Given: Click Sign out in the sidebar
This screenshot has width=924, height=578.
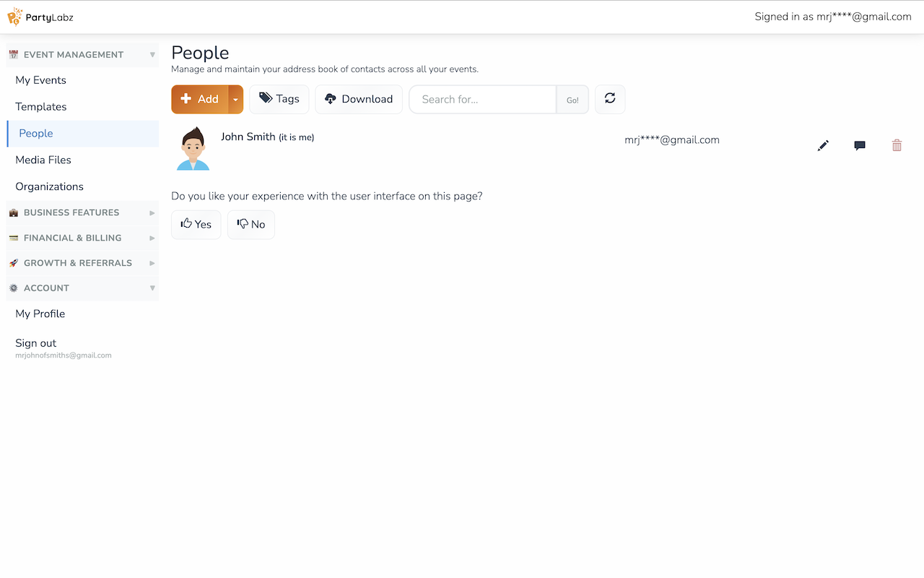Looking at the screenshot, I should click(x=36, y=343).
